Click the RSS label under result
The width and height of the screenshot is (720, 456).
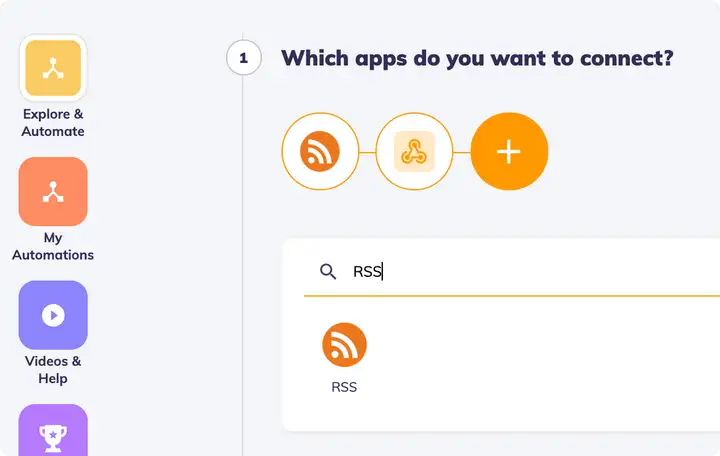(344, 387)
